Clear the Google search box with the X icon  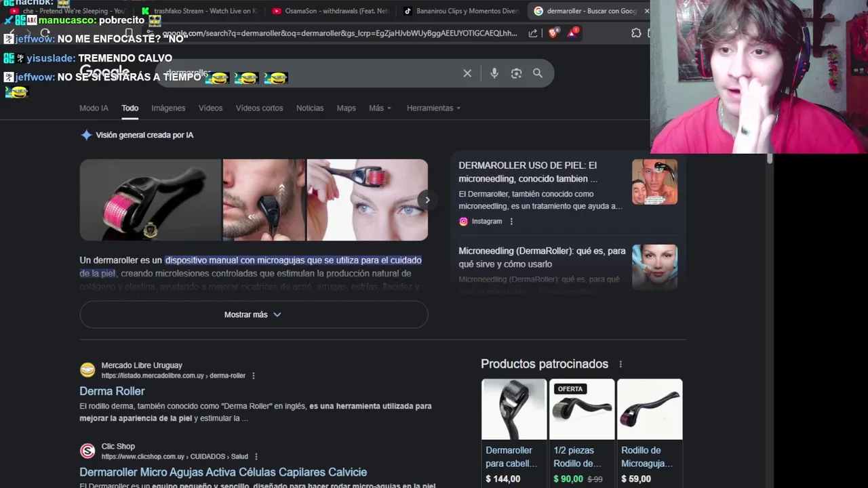pyautogui.click(x=467, y=73)
